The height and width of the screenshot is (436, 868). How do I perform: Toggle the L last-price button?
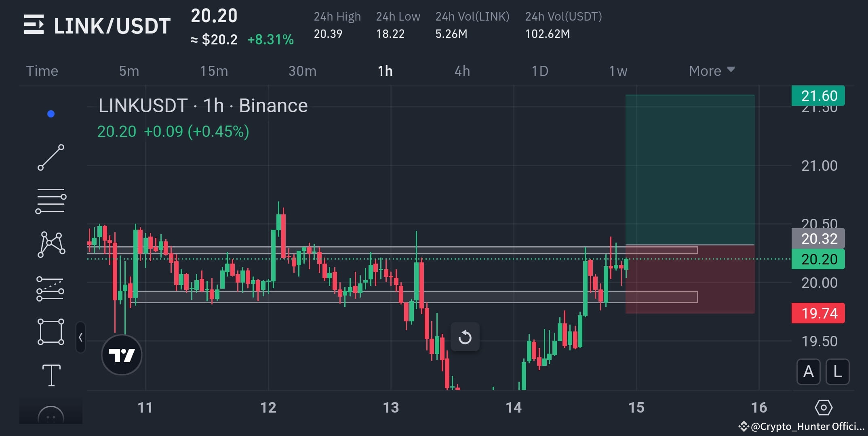tap(837, 372)
